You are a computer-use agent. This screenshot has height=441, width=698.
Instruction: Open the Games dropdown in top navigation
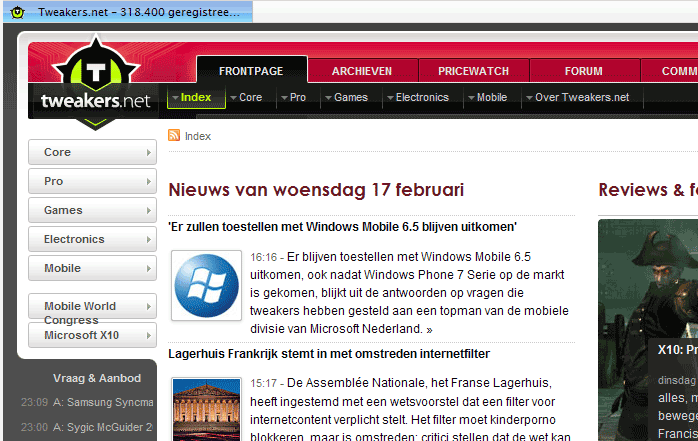point(346,97)
